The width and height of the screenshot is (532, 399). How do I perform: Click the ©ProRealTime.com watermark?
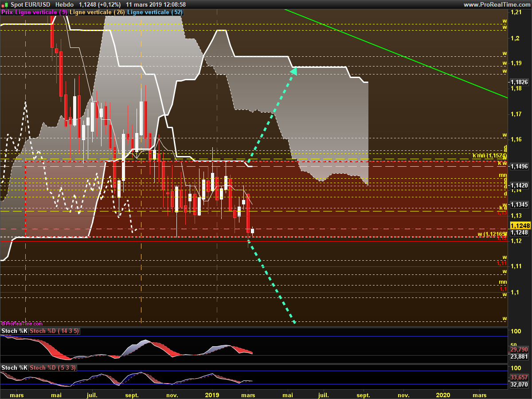pos(22,324)
